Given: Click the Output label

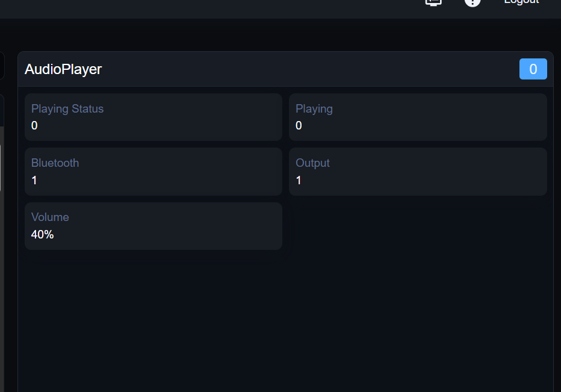Looking at the screenshot, I should pyautogui.click(x=312, y=163).
